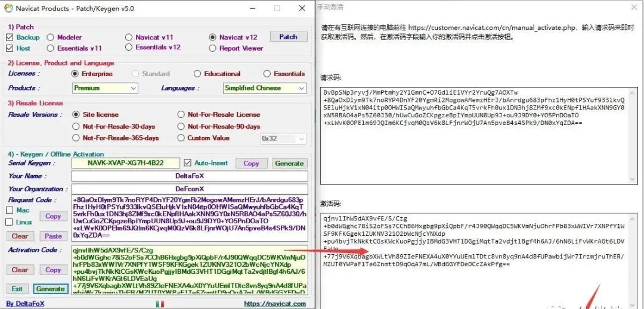Minimize the Patch/Keygen window
The width and height of the screenshot is (644, 309).
pyautogui.click(x=252, y=8)
